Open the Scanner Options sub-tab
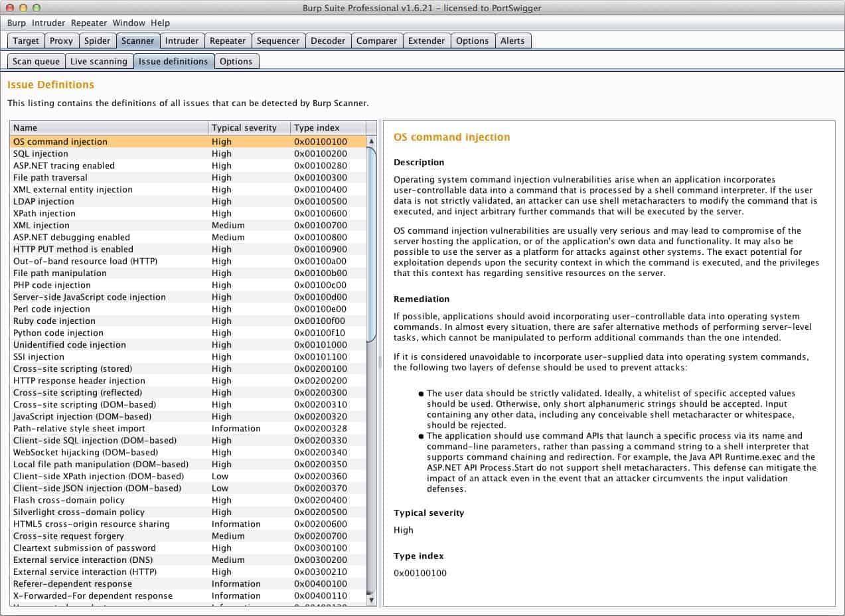The width and height of the screenshot is (845, 616). pyautogui.click(x=236, y=61)
